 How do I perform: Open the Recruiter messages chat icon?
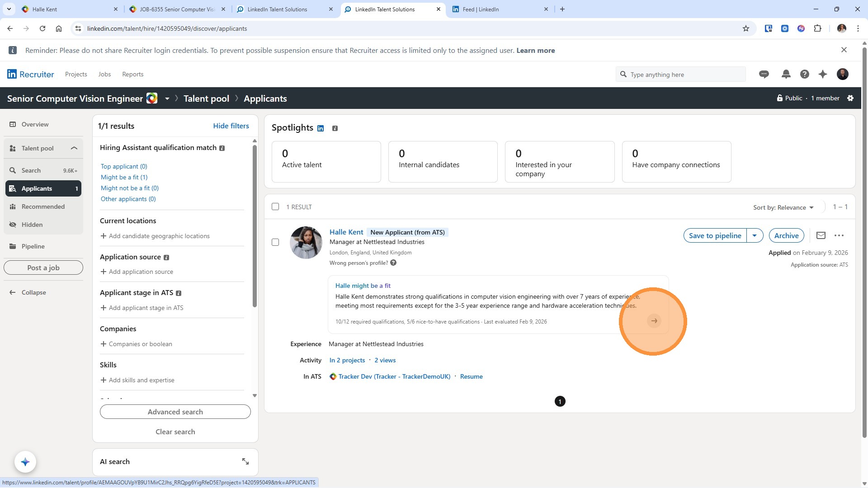click(764, 75)
